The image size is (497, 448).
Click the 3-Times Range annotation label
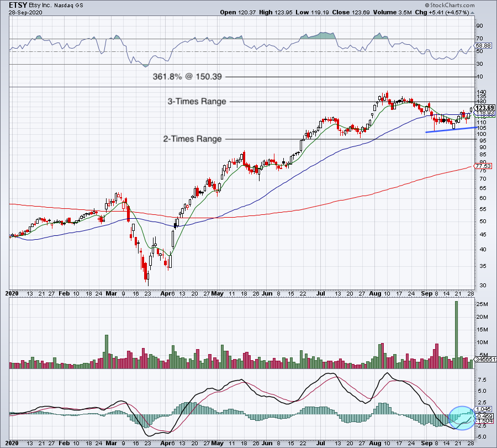[197, 102]
